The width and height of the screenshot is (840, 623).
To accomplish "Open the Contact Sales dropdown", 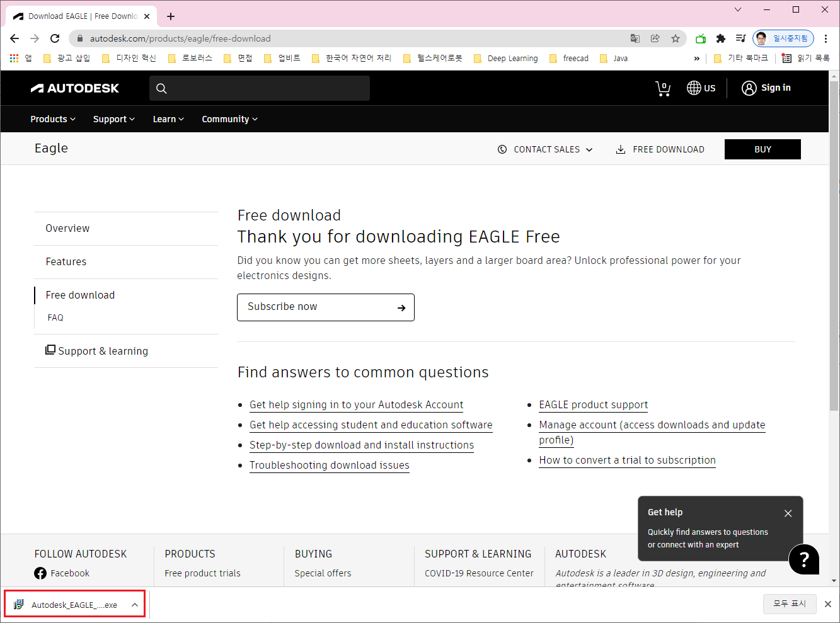I will [545, 149].
